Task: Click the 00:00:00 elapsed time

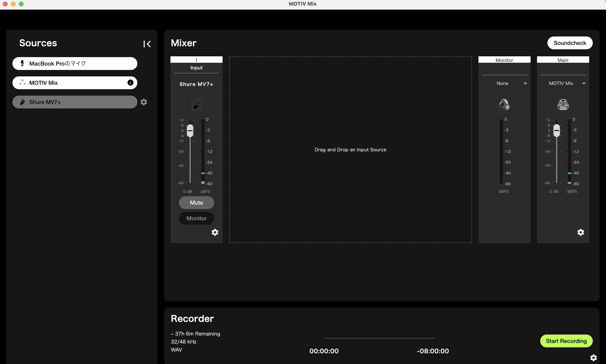Action: pyautogui.click(x=324, y=351)
